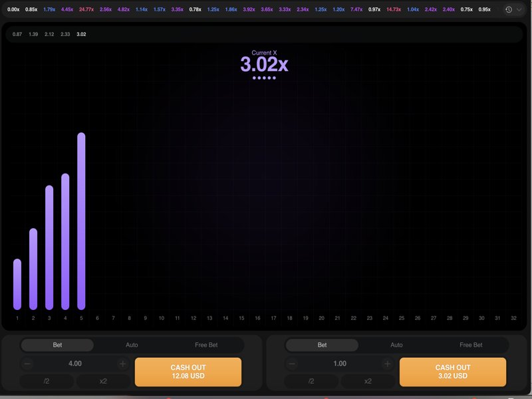
Task: Open Free Bet tab in right panel
Action: click(471, 345)
